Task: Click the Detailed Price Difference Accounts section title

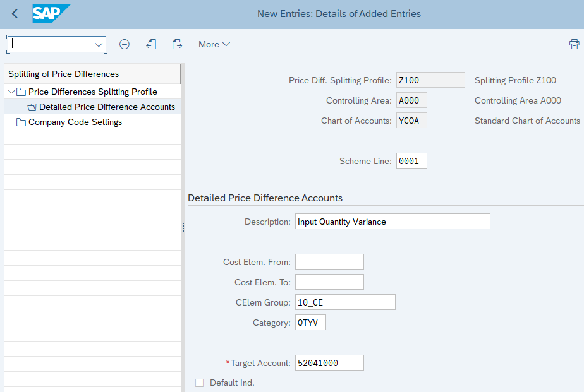Action: pos(265,198)
